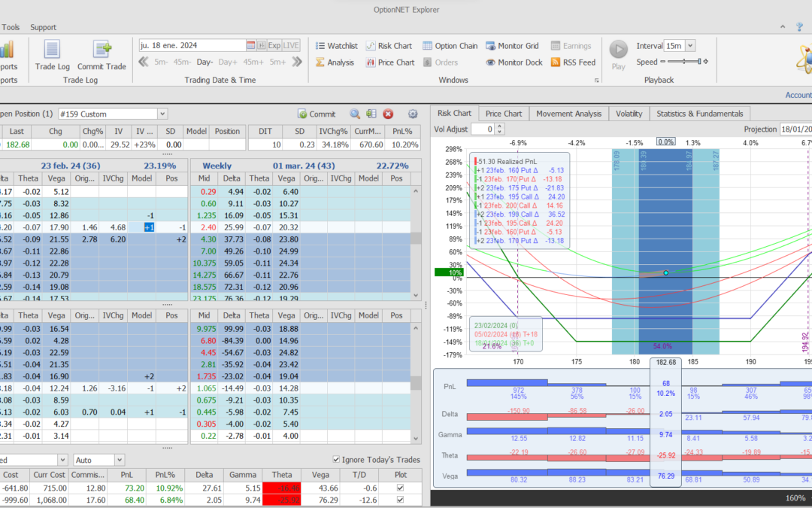812x508 pixels.
Task: Switch to the Movement Analysis tab
Action: tap(568, 114)
